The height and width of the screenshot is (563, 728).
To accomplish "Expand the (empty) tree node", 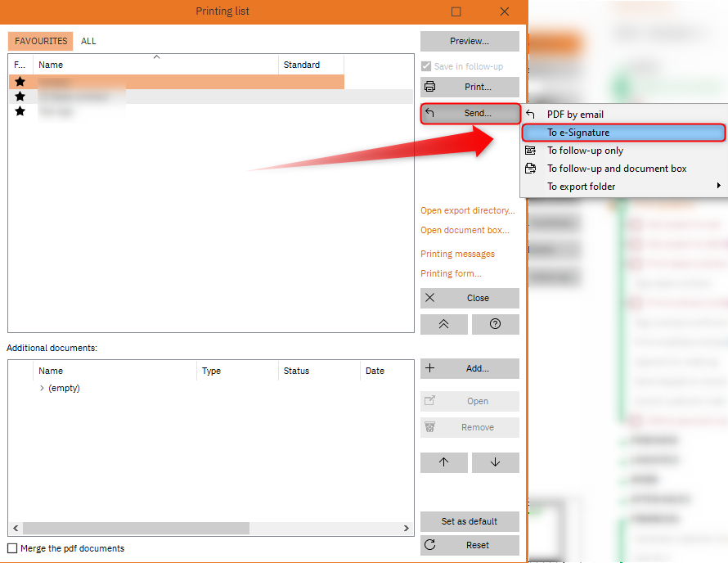I will point(42,388).
